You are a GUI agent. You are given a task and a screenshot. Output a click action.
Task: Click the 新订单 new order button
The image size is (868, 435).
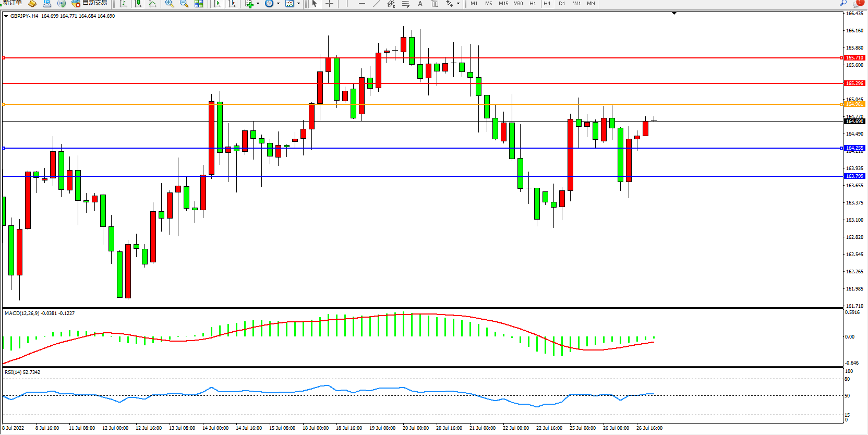pyautogui.click(x=12, y=3)
